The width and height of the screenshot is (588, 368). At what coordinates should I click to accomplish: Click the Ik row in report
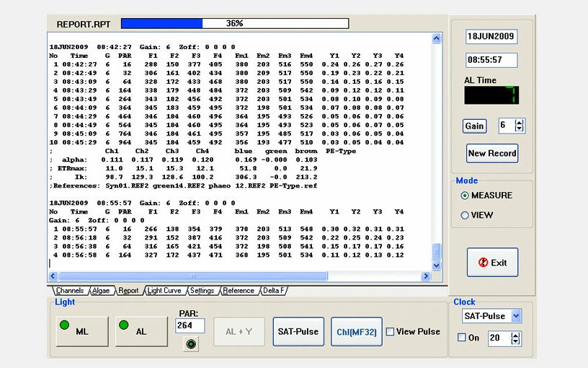point(183,177)
